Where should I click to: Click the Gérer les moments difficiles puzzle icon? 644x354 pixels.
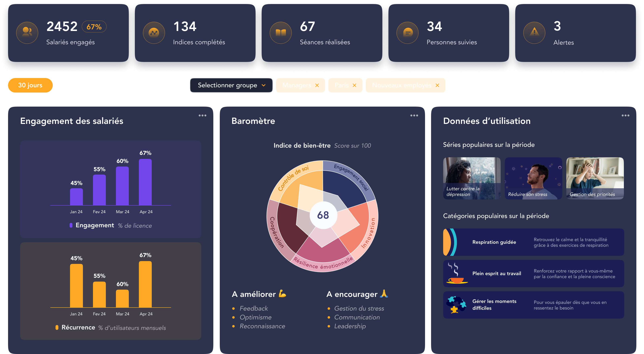[x=456, y=305]
